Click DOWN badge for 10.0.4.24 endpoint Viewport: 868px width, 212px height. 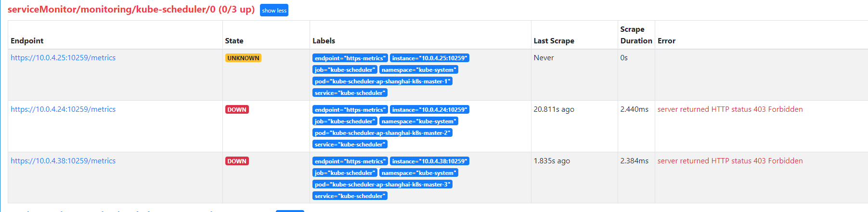(x=237, y=109)
